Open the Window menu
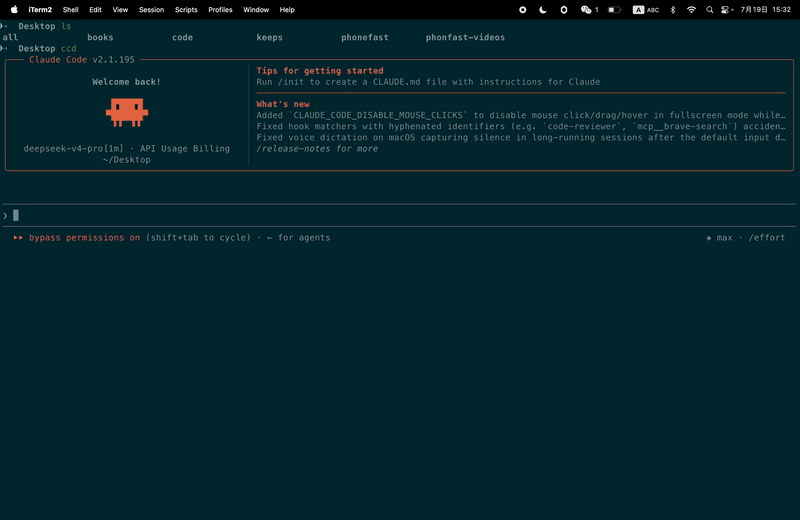The width and height of the screenshot is (800, 520). (256, 10)
